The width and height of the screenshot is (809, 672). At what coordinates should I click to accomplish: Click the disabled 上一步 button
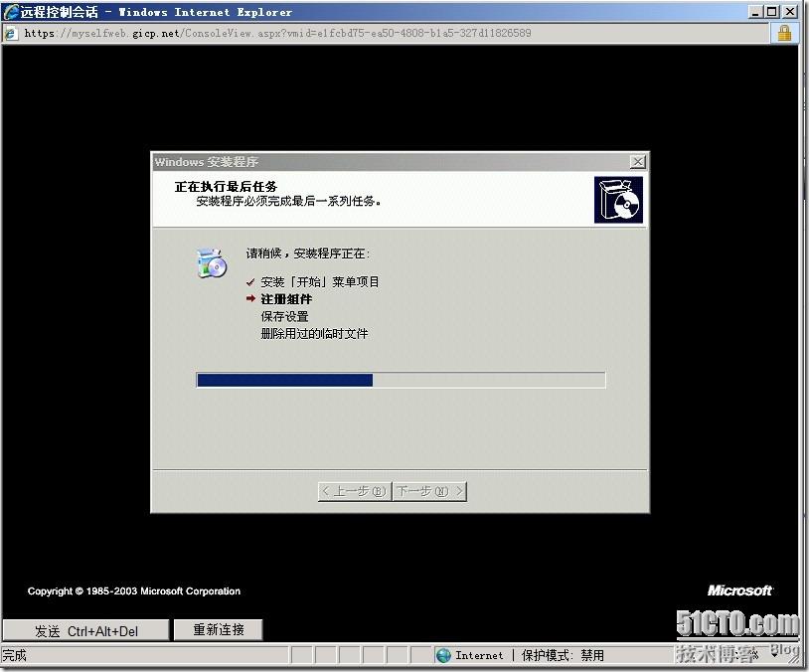point(353,490)
